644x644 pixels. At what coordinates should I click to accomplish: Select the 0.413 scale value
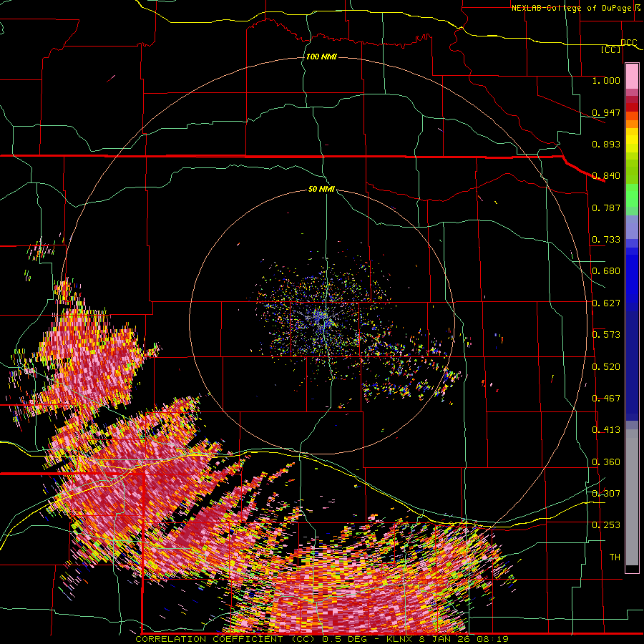[606, 430]
